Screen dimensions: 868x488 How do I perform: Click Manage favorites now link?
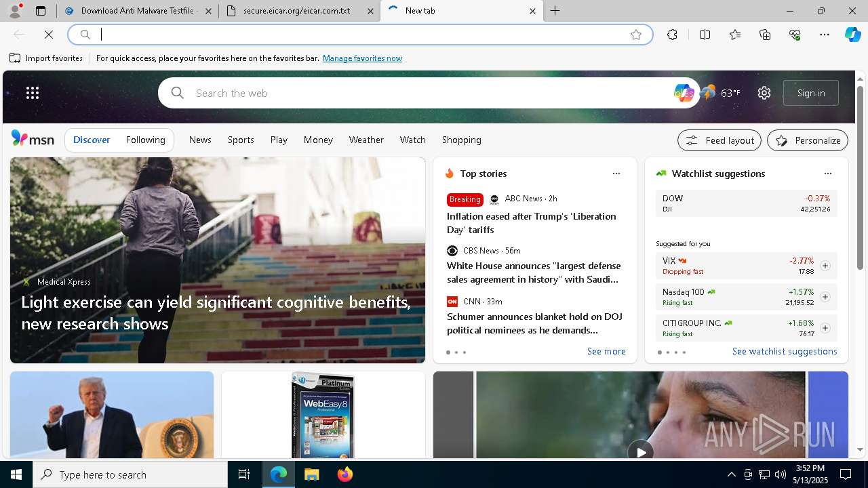click(x=362, y=58)
